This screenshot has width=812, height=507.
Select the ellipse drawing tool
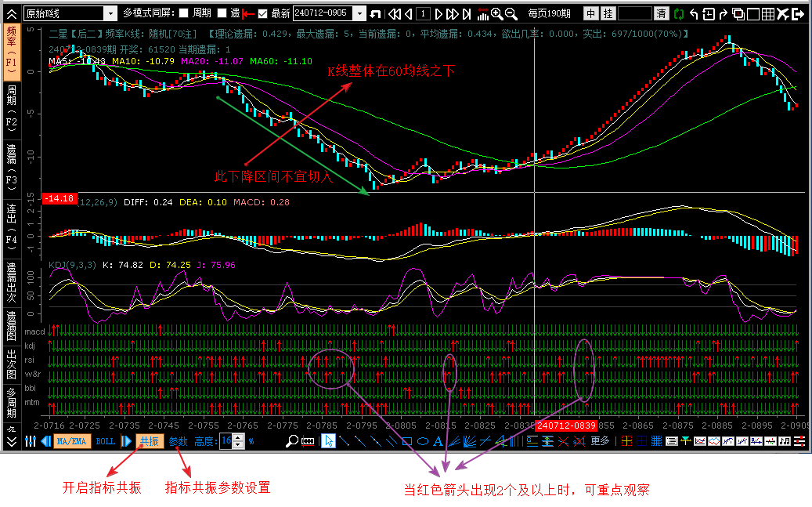[x=423, y=441]
